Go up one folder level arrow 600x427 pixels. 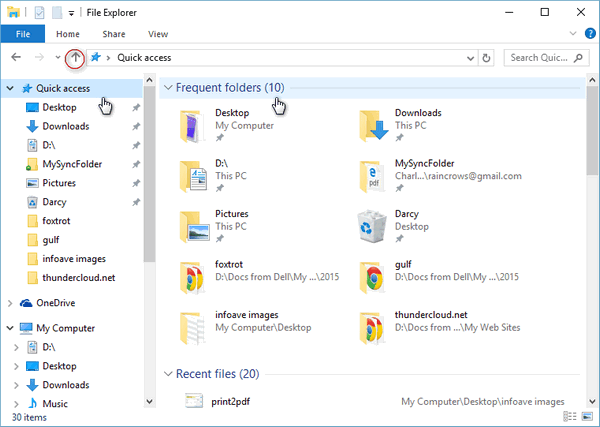(75, 58)
